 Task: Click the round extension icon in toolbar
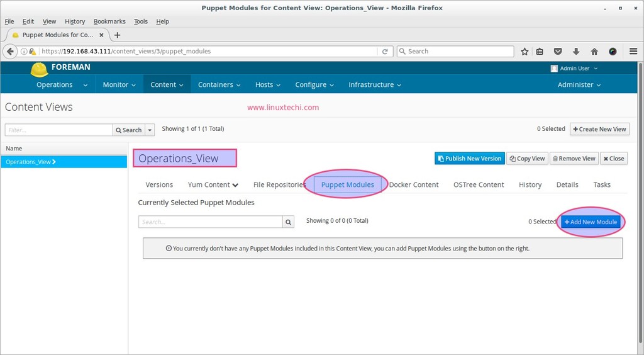(613, 52)
